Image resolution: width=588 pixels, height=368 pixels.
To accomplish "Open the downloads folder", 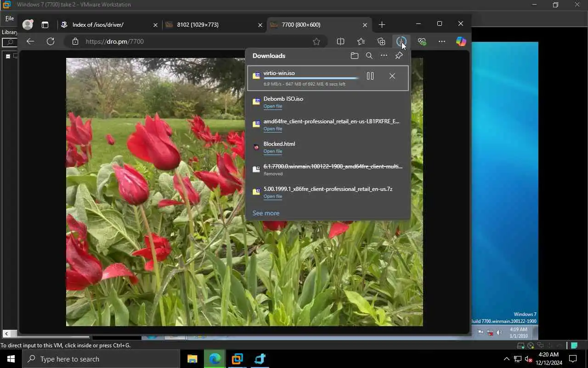I will pos(354,56).
